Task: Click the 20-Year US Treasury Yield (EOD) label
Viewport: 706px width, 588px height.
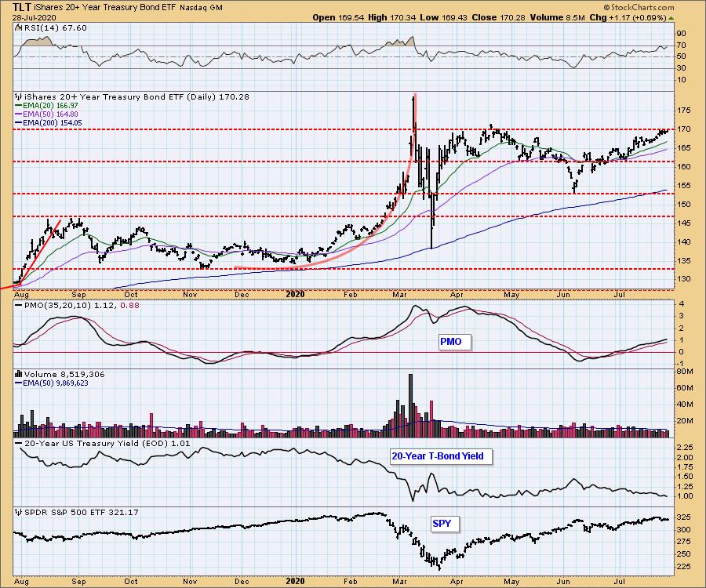Action: (107, 444)
